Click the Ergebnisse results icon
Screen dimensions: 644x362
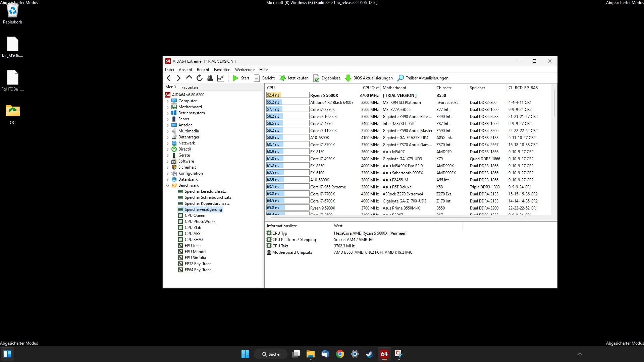[x=317, y=78]
